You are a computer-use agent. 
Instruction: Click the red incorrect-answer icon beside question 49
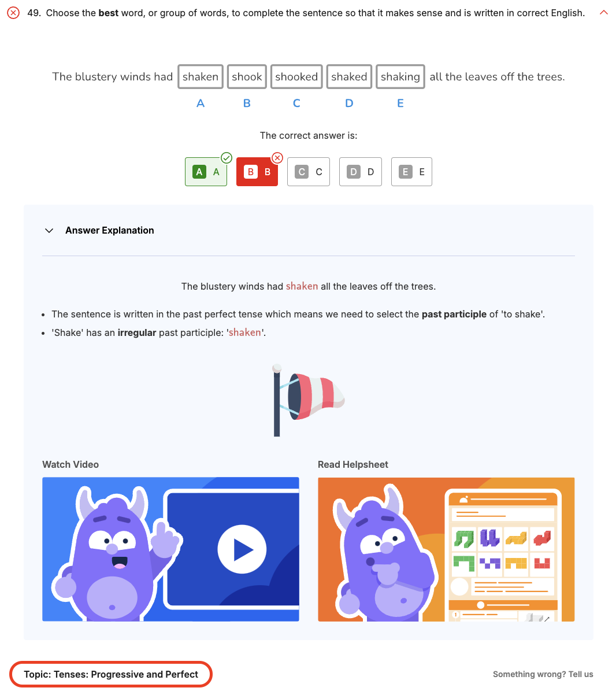13,13
